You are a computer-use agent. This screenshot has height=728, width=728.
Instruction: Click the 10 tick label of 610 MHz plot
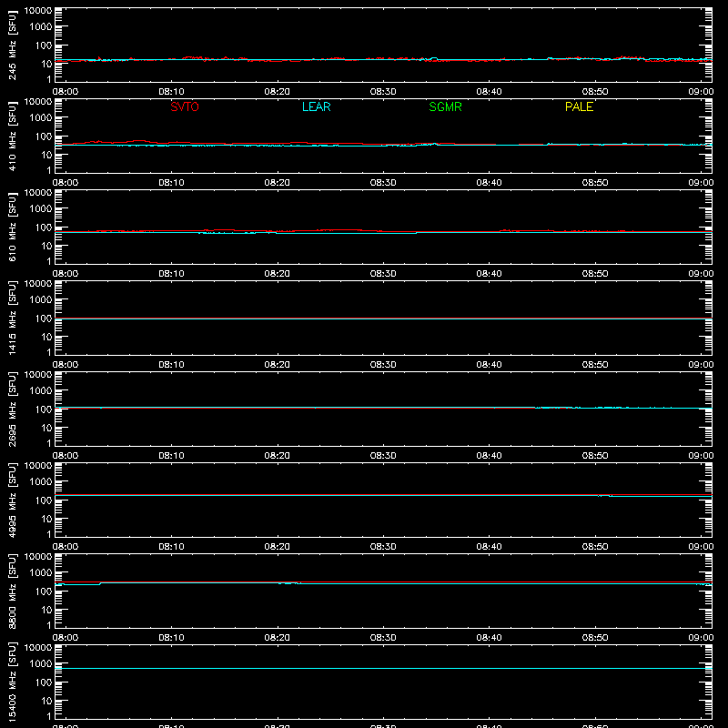(x=47, y=246)
